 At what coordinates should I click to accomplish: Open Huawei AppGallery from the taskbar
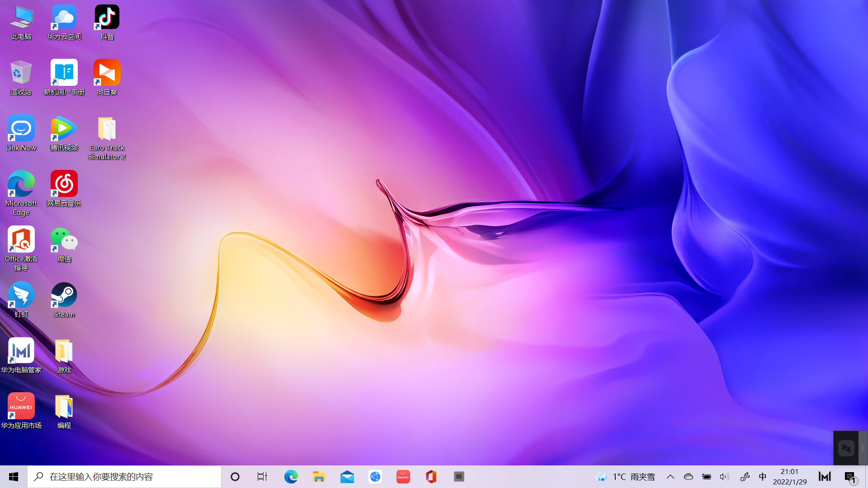click(403, 477)
